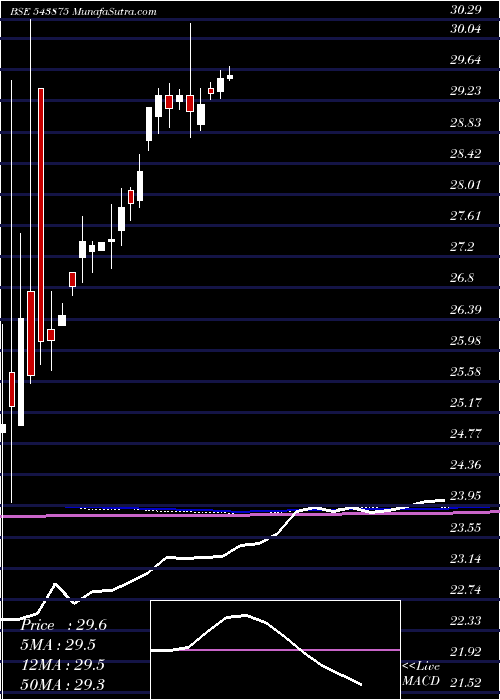
Task: Click the 25.58 price axis label
Action: (x=465, y=371)
